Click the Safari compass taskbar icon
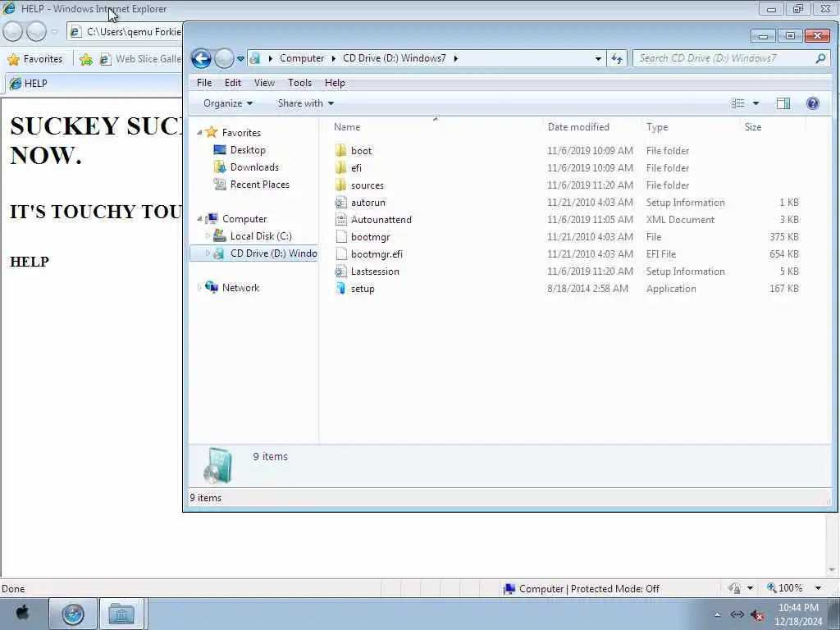 click(73, 614)
